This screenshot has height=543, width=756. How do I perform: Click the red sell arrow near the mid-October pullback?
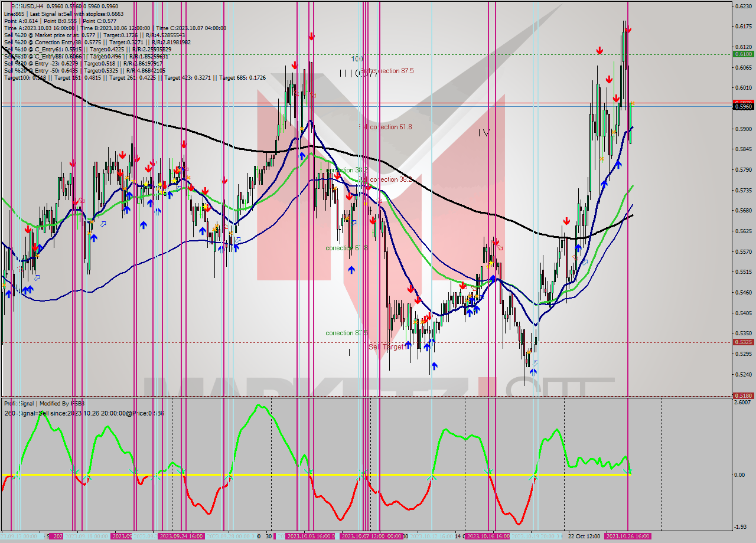496,242
